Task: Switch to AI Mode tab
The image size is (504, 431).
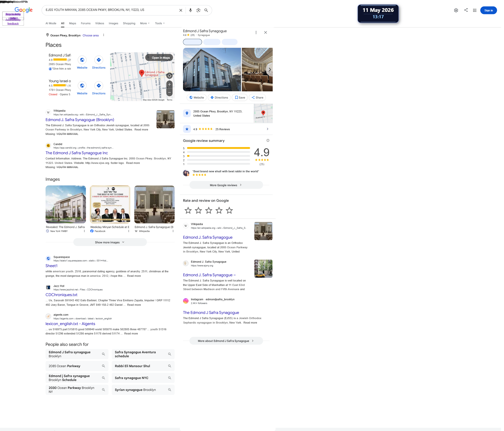Action: 51,23
